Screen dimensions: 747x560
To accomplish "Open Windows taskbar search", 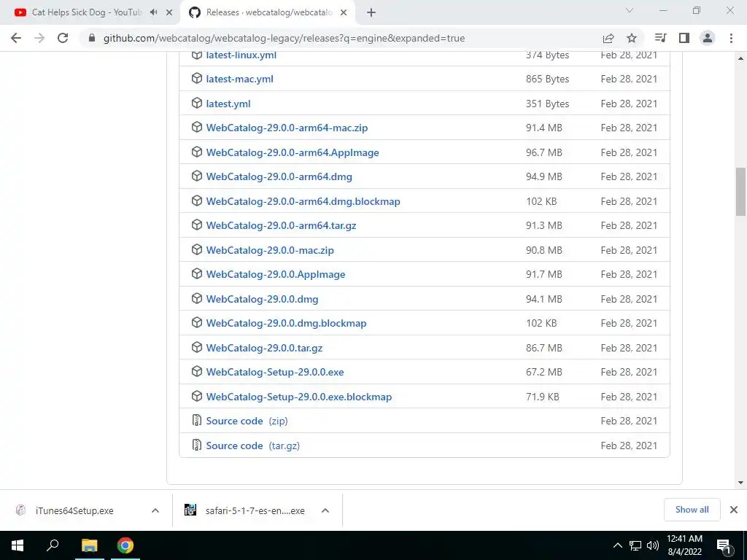I will (53, 545).
